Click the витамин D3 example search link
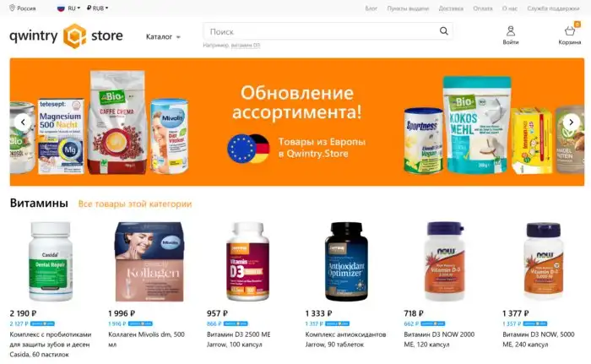This screenshot has height=364, width=591. [246, 46]
